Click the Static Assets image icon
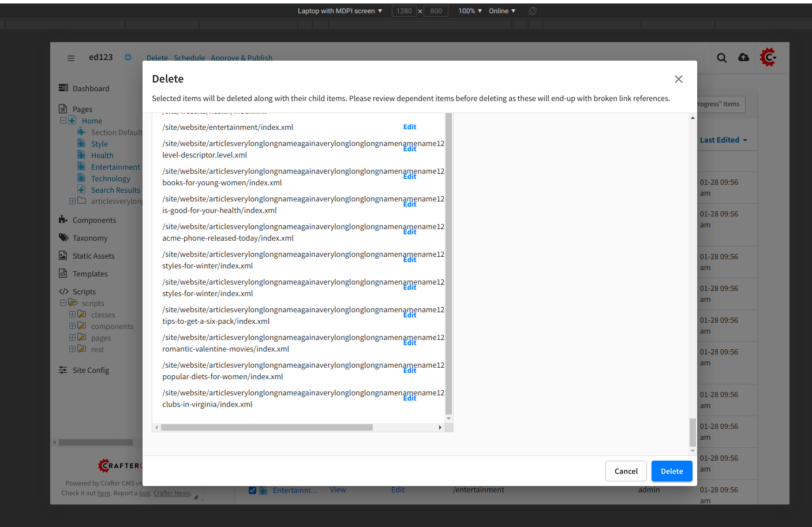Viewport: 812px width, 527px height. point(63,255)
